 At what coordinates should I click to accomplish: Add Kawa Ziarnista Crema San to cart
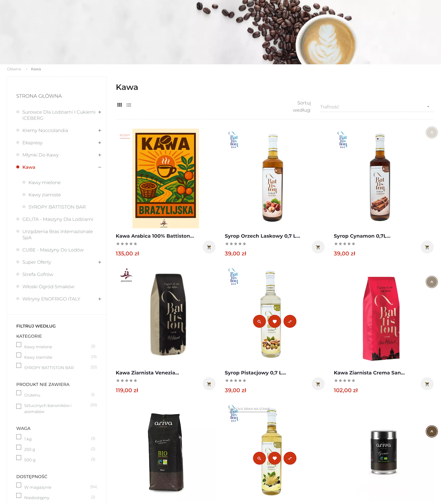click(427, 384)
